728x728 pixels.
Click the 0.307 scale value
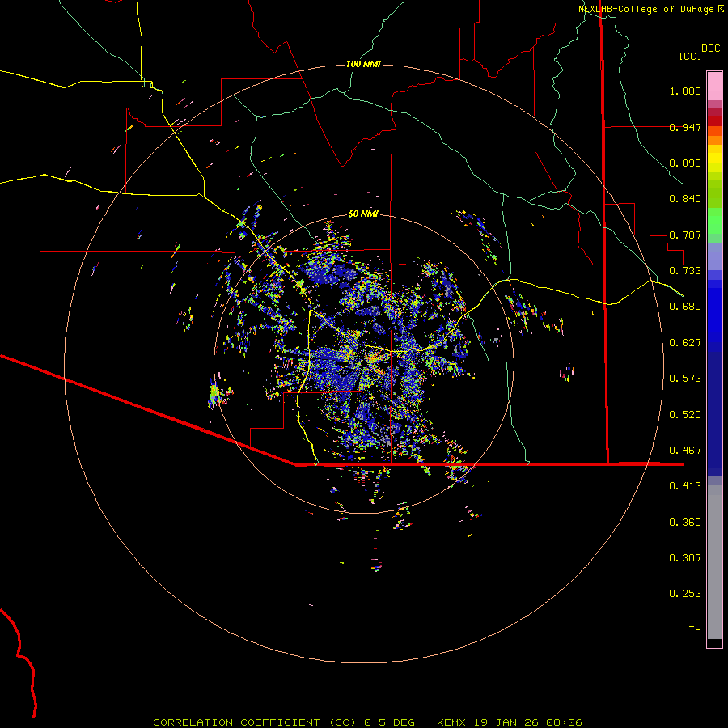pyautogui.click(x=685, y=558)
